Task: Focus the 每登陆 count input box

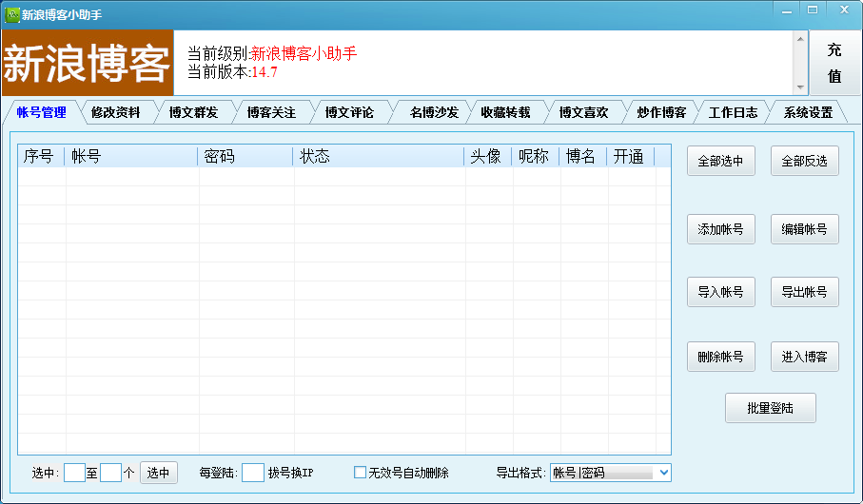Action: pyautogui.click(x=252, y=473)
